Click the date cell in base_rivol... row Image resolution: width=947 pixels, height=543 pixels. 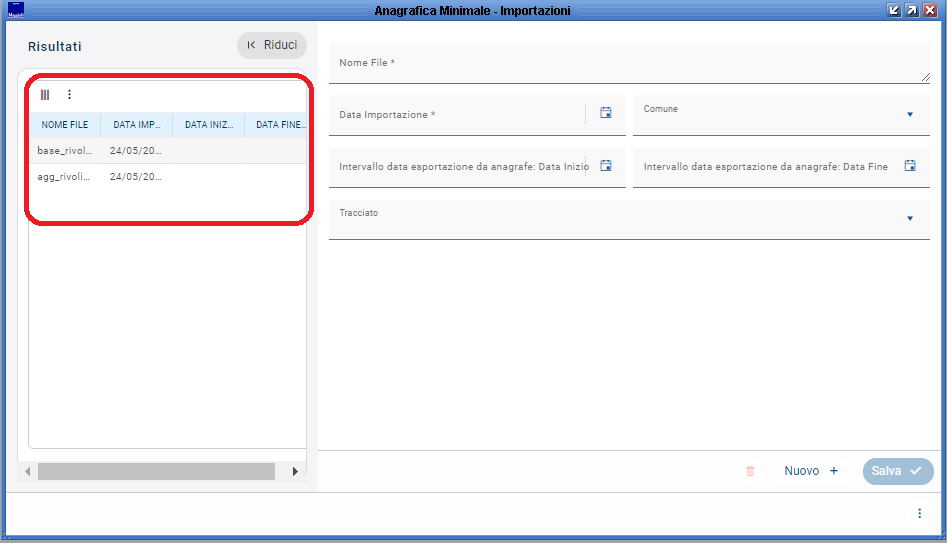(136, 150)
